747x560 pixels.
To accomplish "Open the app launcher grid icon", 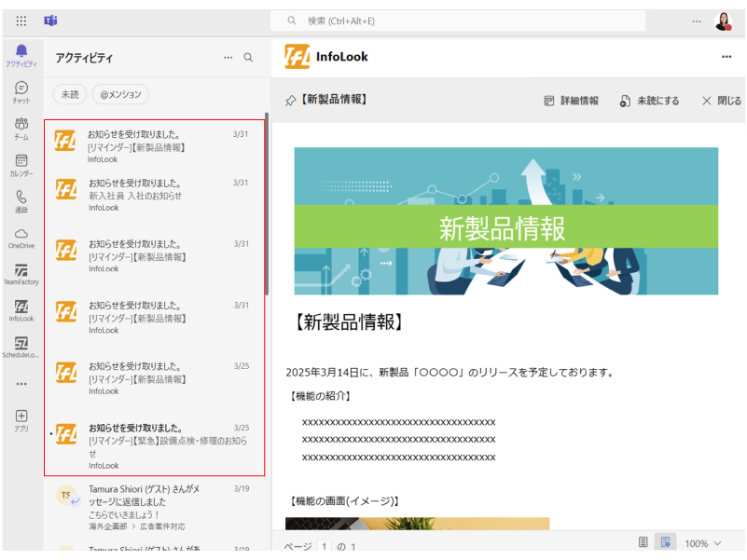I will (21, 20).
